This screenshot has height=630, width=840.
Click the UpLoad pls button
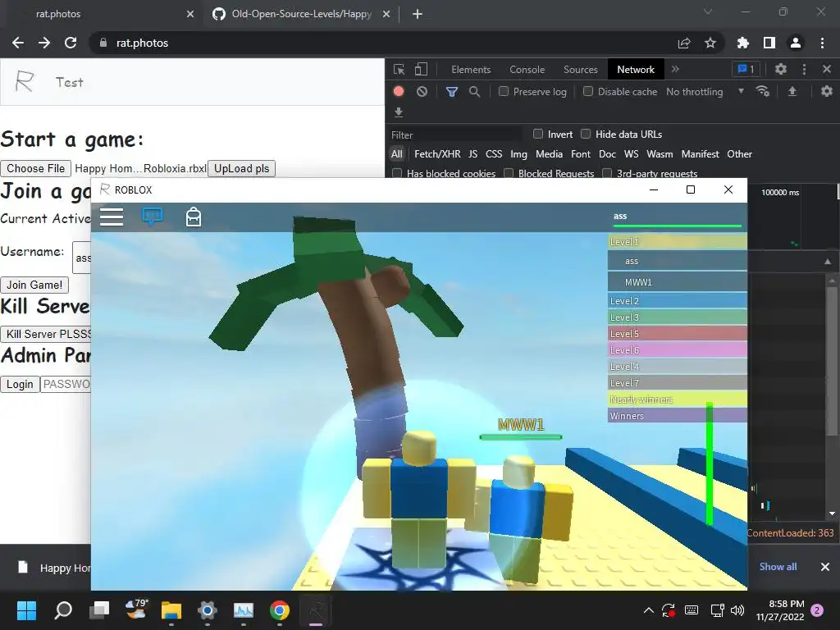(242, 168)
